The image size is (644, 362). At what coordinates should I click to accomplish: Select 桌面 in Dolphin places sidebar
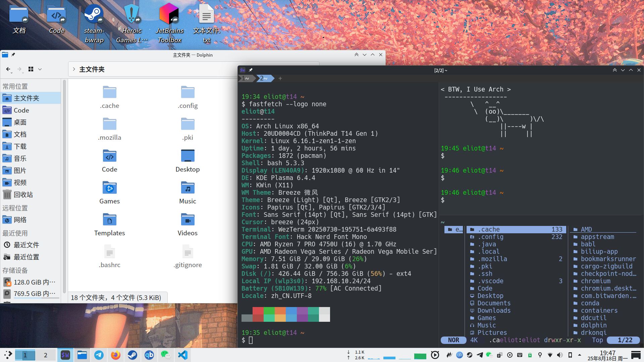[x=31, y=122]
